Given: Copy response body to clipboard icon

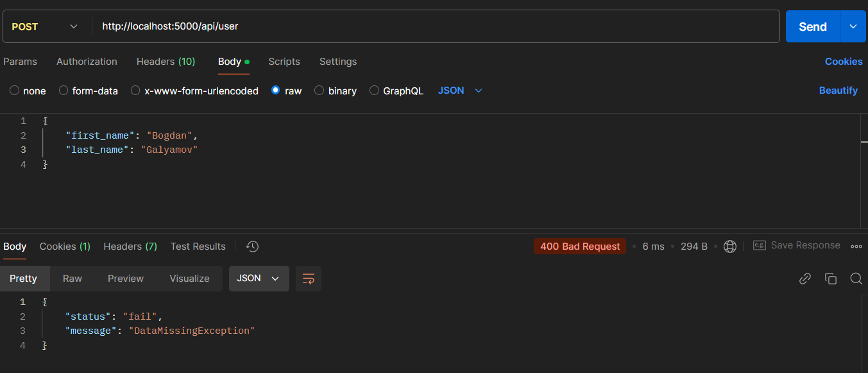Looking at the screenshot, I should tap(831, 279).
